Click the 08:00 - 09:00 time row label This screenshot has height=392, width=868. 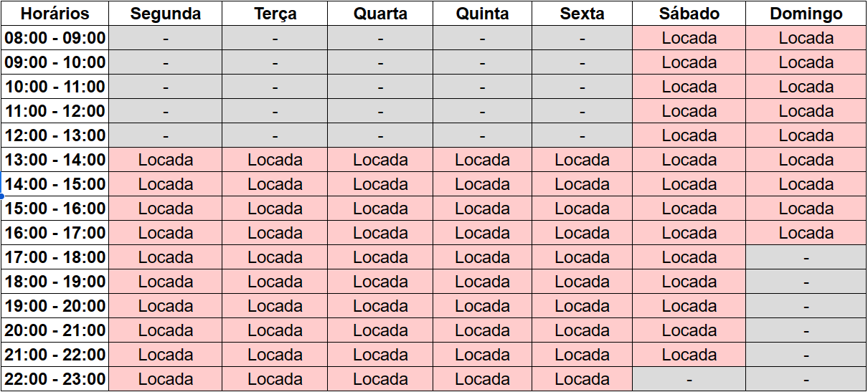pos(55,38)
